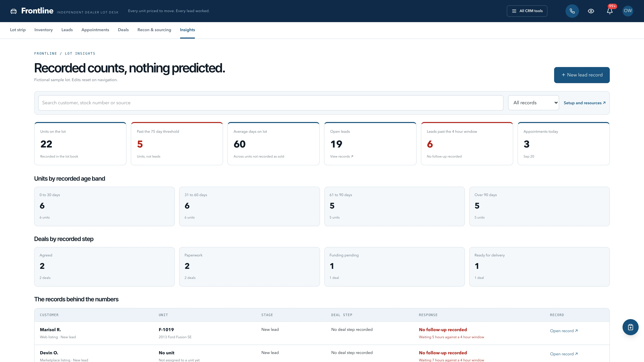This screenshot has height=362, width=644.
Task: Select the Insights tab
Action: [x=187, y=30]
